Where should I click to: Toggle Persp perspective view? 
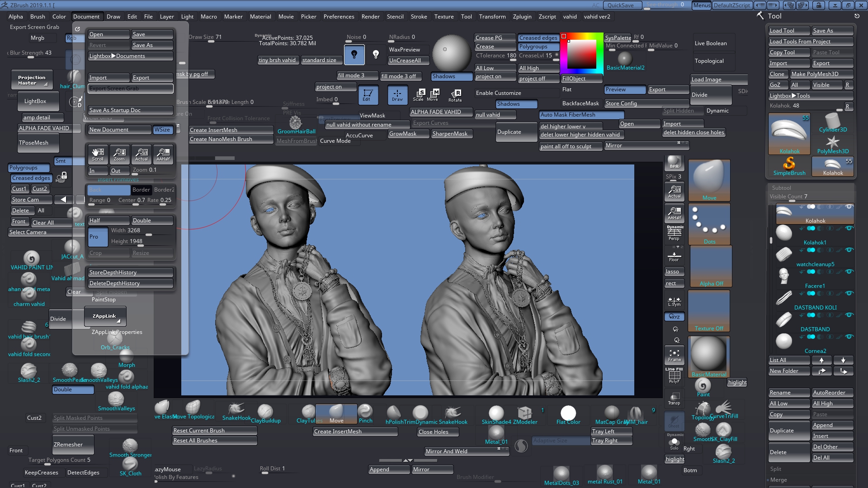[x=674, y=234]
